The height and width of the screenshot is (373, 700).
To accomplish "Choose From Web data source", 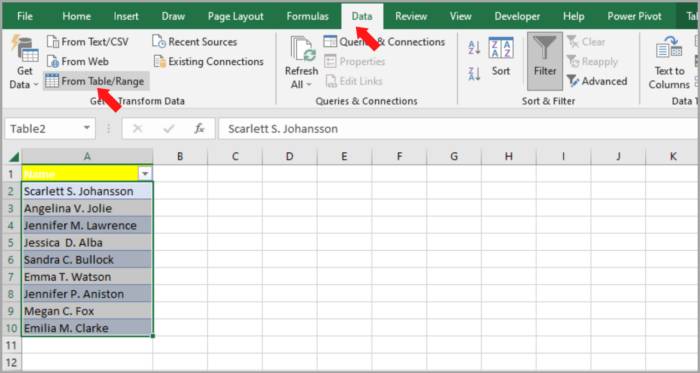I will pyautogui.click(x=78, y=62).
